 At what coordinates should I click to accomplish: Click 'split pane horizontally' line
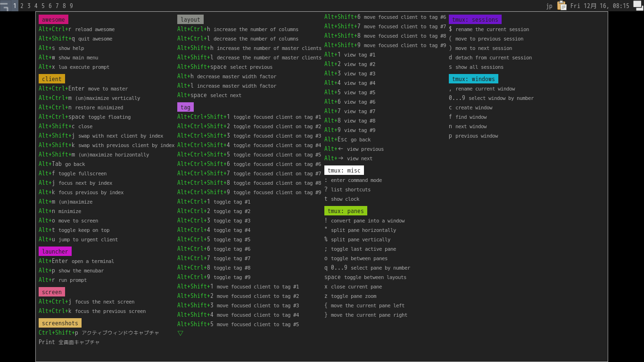[360, 230]
